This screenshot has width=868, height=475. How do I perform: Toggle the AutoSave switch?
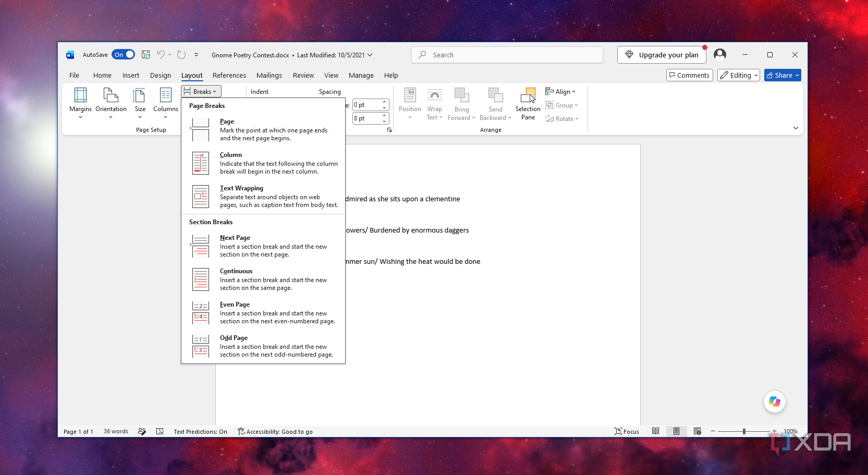pos(123,55)
